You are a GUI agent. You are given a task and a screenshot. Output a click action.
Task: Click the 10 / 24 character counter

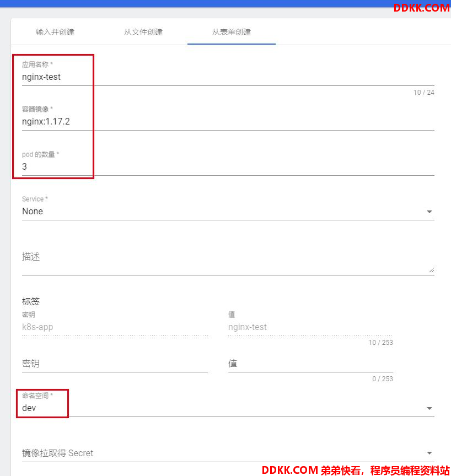tap(423, 93)
